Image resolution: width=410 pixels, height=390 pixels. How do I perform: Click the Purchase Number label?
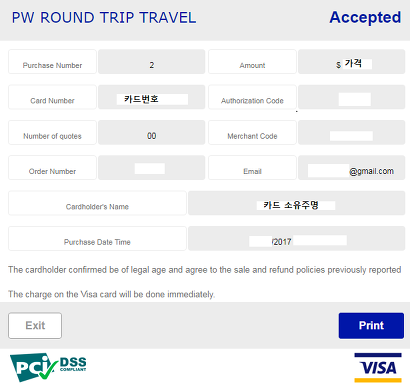point(52,62)
